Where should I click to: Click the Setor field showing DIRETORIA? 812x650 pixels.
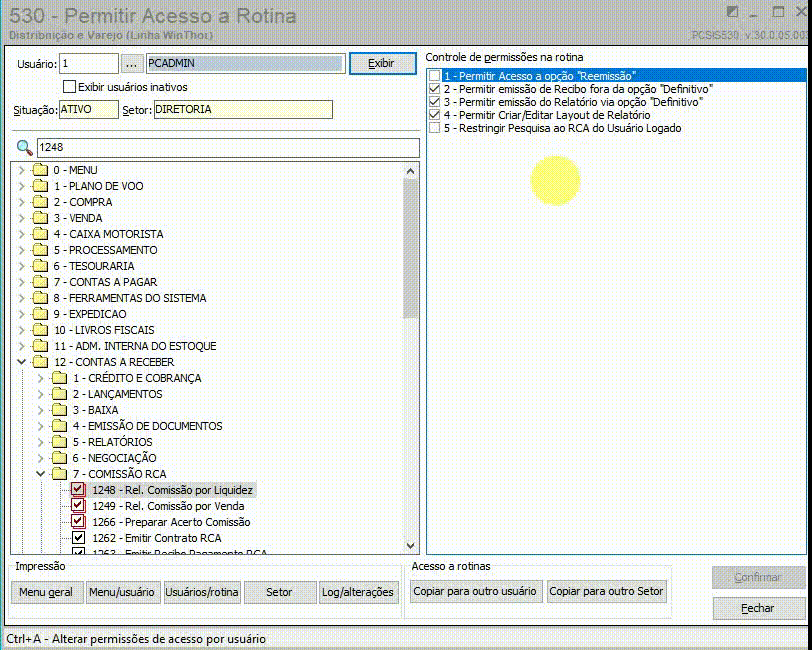(243, 109)
